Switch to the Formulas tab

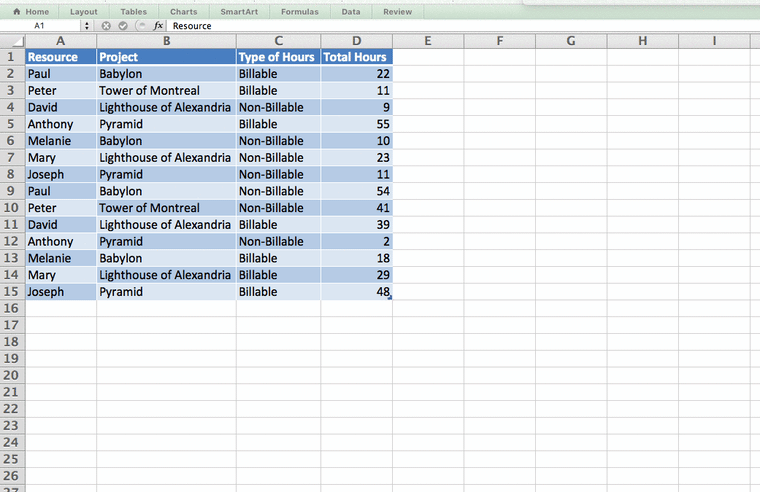[x=300, y=12]
